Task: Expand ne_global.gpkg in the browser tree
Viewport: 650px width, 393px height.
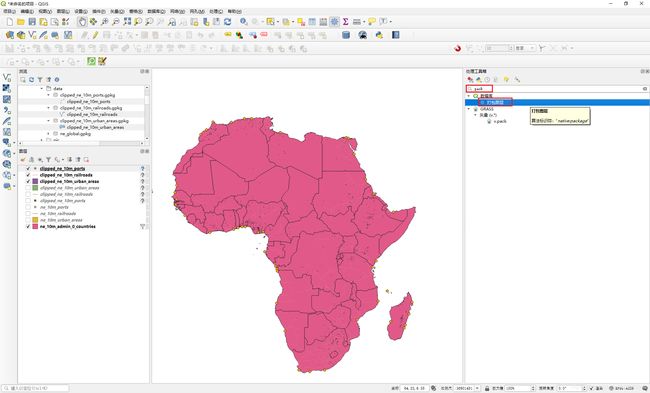Action: pyautogui.click(x=49, y=133)
